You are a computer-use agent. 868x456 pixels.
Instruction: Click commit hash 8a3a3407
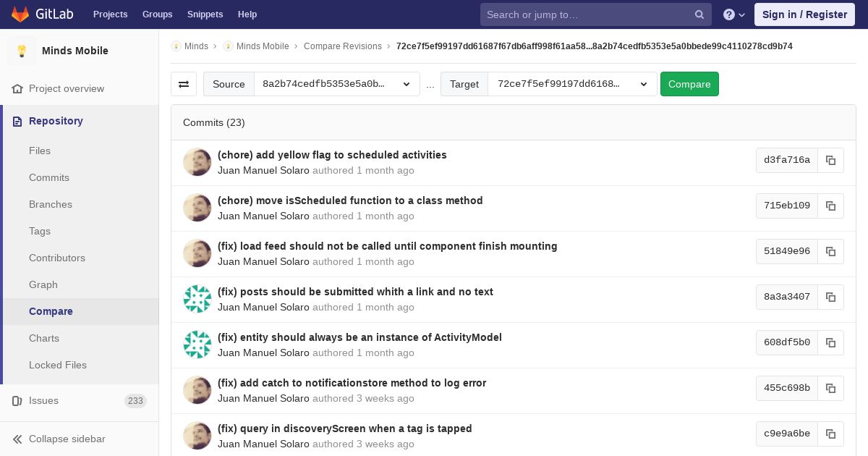787,297
